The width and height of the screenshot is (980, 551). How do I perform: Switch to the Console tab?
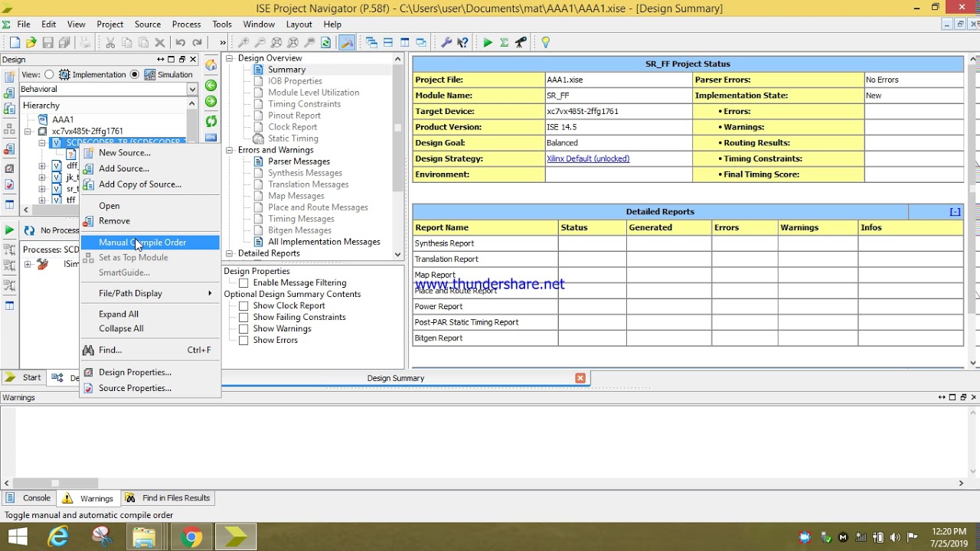coord(30,498)
